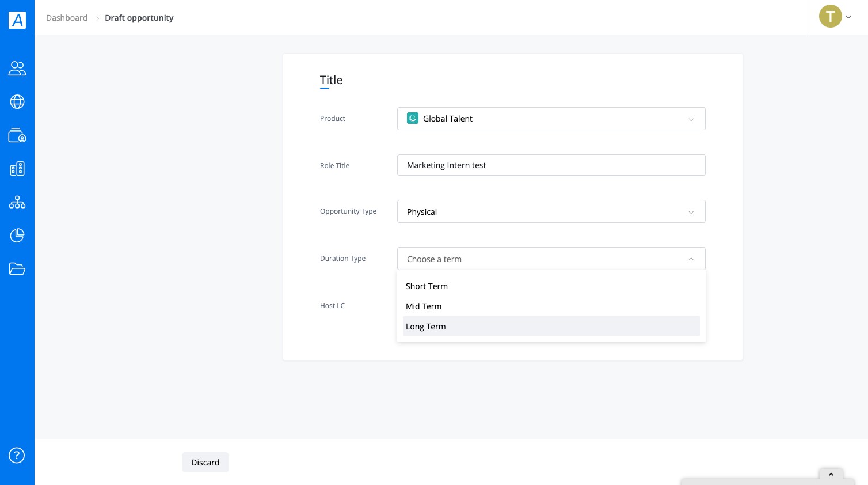This screenshot has height=485, width=868.
Task: Click the Product field label
Action: pyautogui.click(x=333, y=119)
